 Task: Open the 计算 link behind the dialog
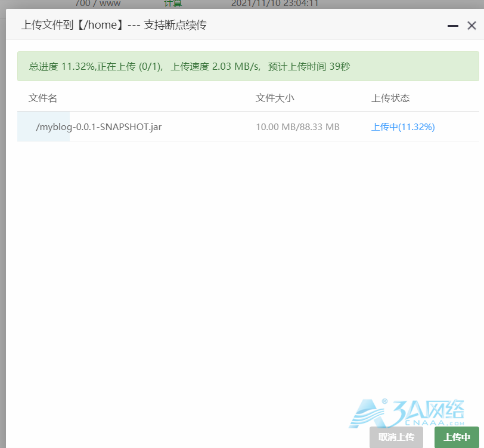click(173, 4)
